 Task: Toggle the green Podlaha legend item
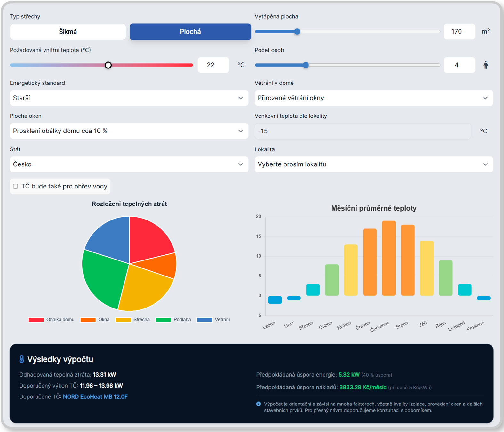(x=173, y=320)
